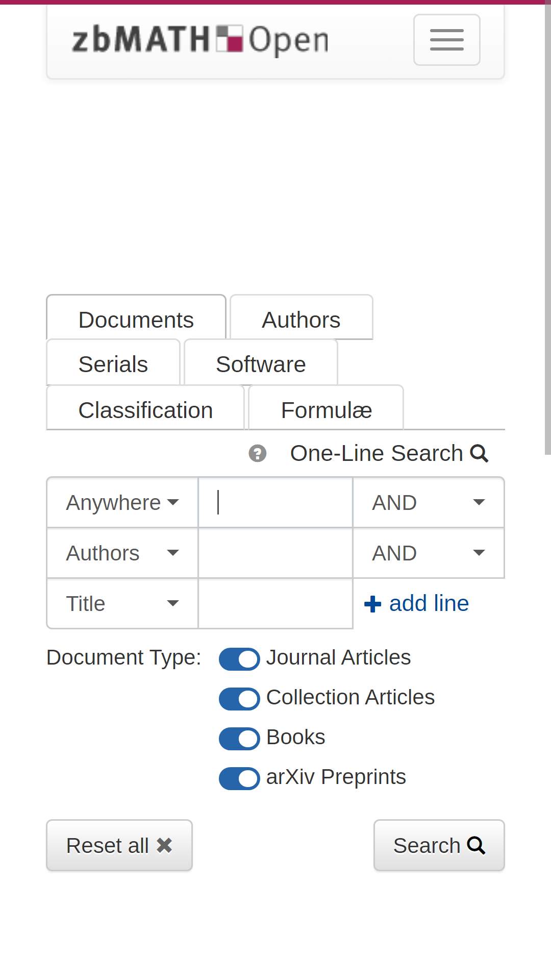Turn off arXiv Preprints switch
Viewport: 551px width, 980px height.
[239, 778]
